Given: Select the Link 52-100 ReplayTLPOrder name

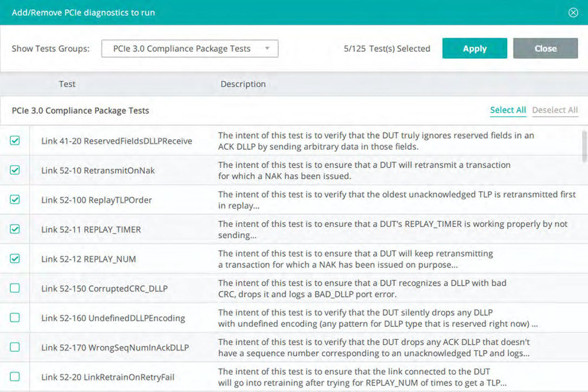Looking at the screenshot, I should point(97,200).
